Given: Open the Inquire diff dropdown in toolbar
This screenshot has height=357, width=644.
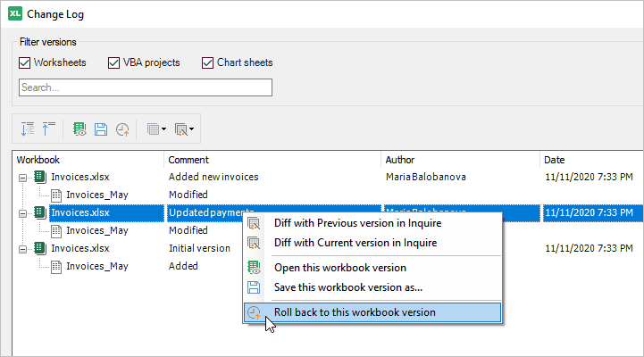Looking at the screenshot, I should pos(184,129).
